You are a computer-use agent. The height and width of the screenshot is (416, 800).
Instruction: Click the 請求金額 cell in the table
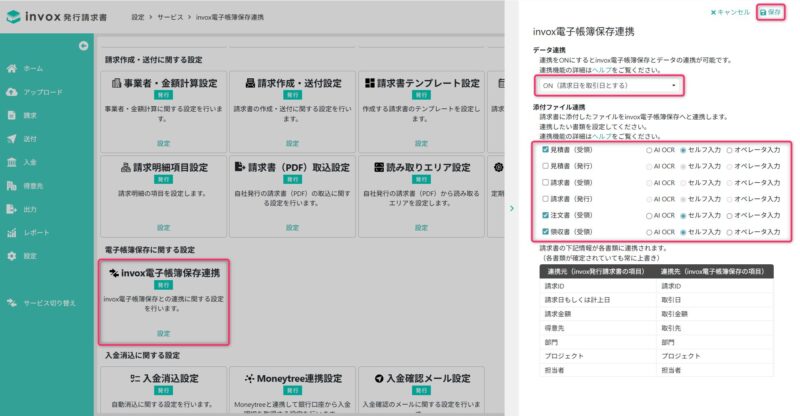click(x=598, y=314)
